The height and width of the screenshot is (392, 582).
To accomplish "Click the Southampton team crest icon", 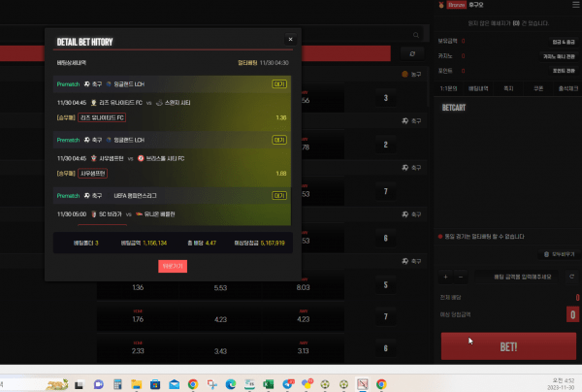I will tap(93, 158).
